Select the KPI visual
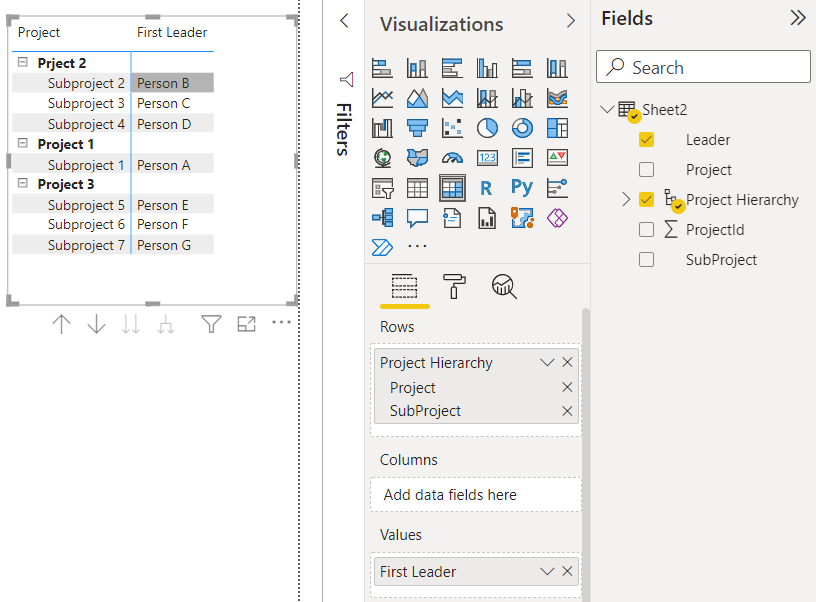 click(x=557, y=158)
